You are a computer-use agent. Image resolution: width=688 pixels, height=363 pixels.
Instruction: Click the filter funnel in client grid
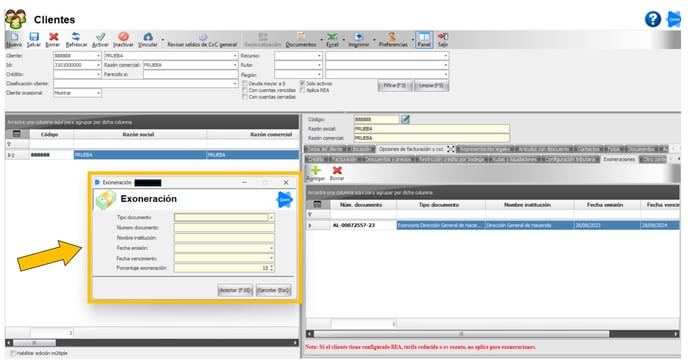pyautogui.click(x=9, y=144)
